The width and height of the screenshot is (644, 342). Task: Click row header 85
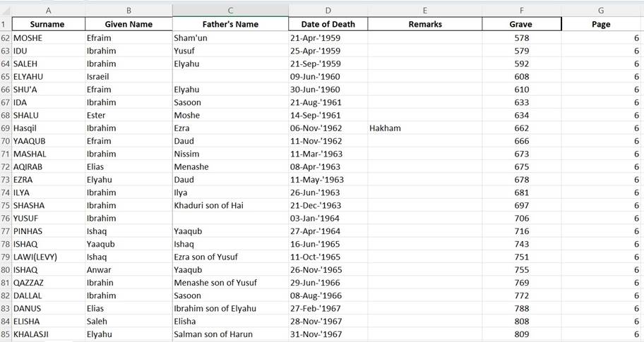coord(6,334)
